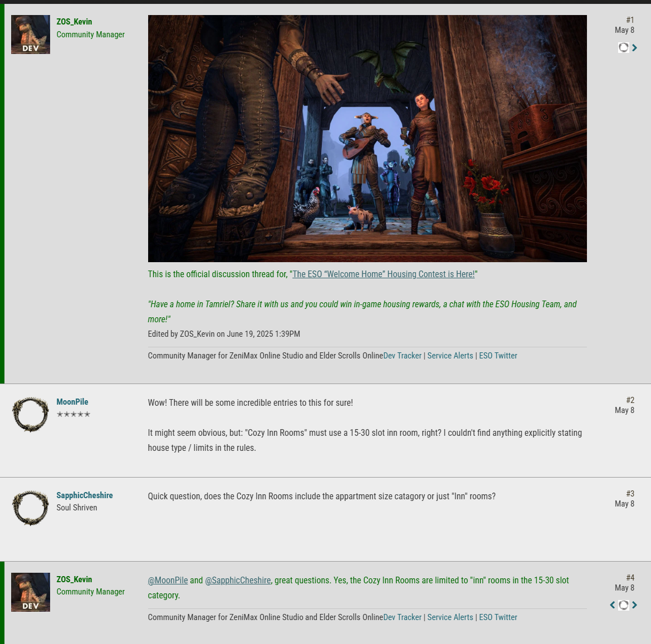This screenshot has height=644, width=651.
Task: View SapphicCheshire's profile via username
Action: click(85, 495)
